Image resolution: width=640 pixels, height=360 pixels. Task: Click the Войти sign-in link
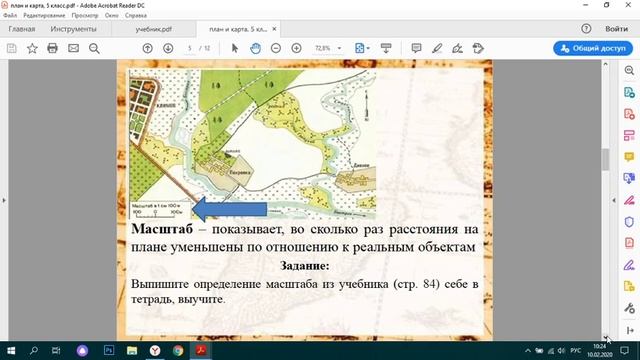[616, 29]
